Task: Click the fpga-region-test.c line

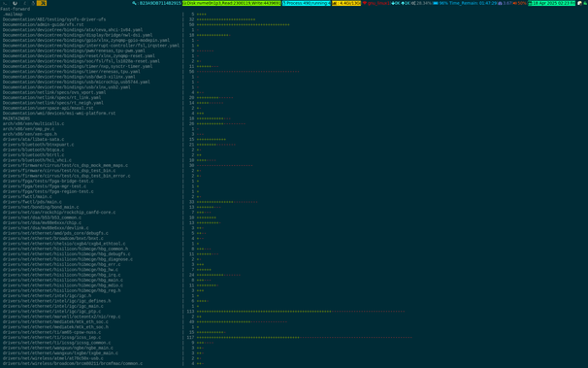Action: (x=49, y=191)
